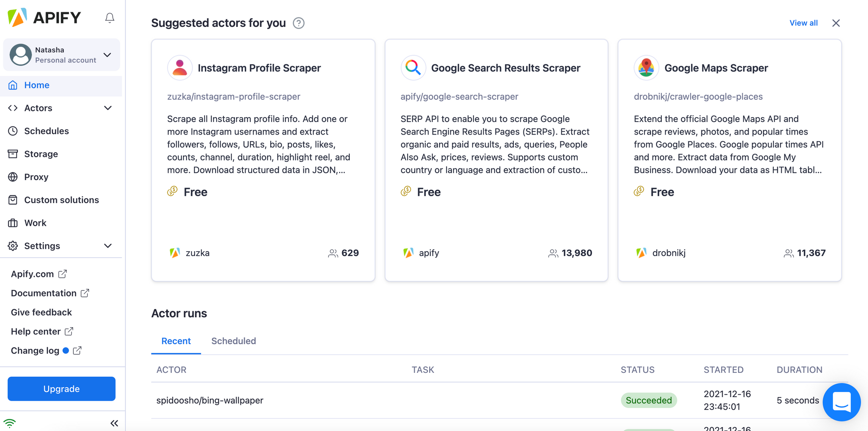Click the STATUS column header
This screenshot has width=868, height=431.
(x=638, y=370)
